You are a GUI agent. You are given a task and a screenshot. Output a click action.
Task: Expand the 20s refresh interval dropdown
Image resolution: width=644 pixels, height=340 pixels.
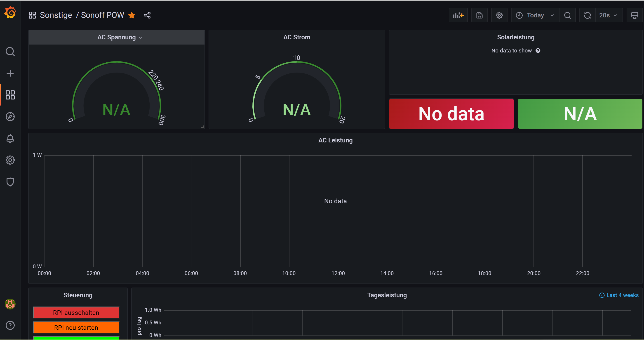point(609,15)
